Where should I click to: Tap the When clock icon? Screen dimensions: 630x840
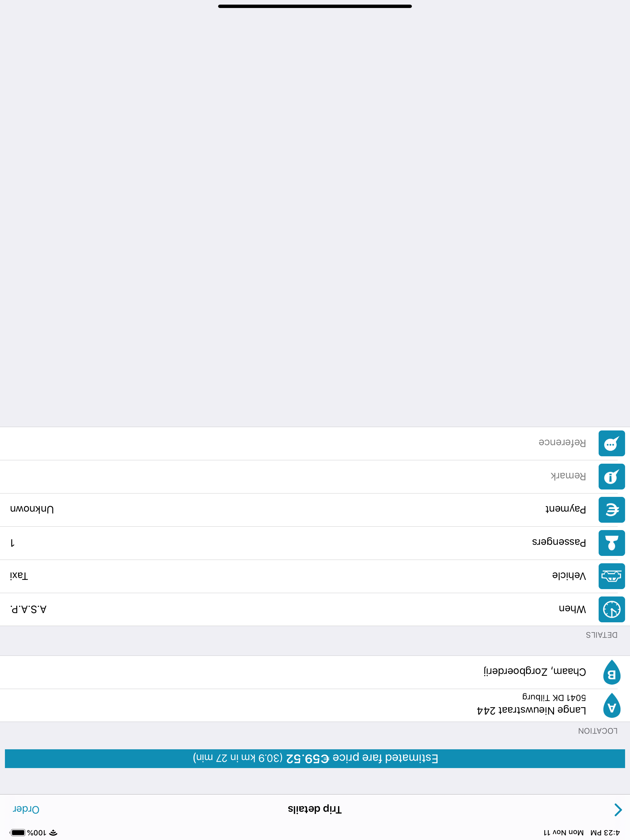point(611,609)
